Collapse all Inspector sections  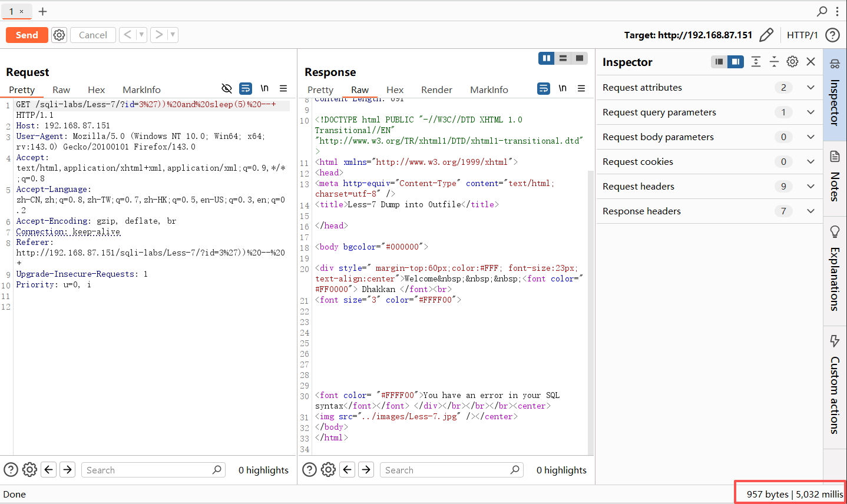[x=774, y=62]
